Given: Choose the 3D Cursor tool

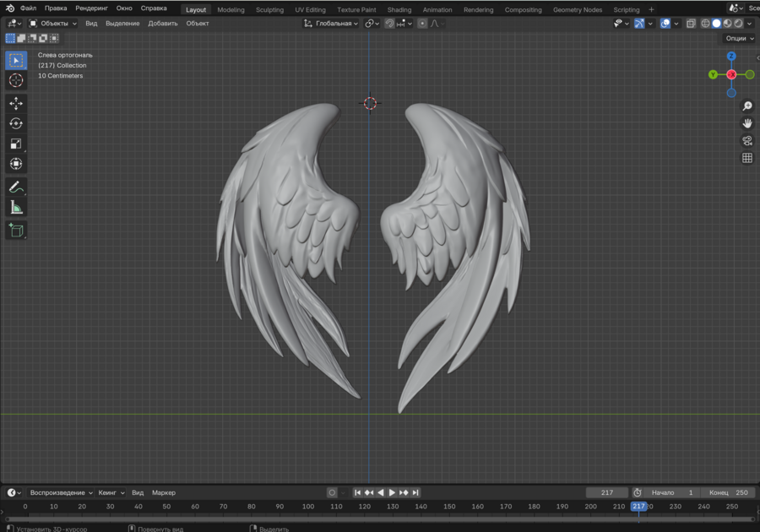Looking at the screenshot, I should pyautogui.click(x=16, y=80).
